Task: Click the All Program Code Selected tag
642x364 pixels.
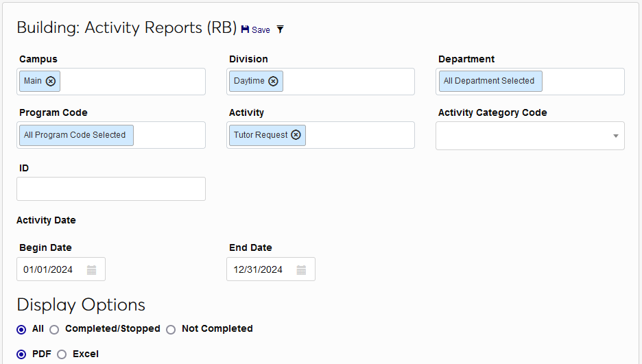Action: tap(76, 135)
